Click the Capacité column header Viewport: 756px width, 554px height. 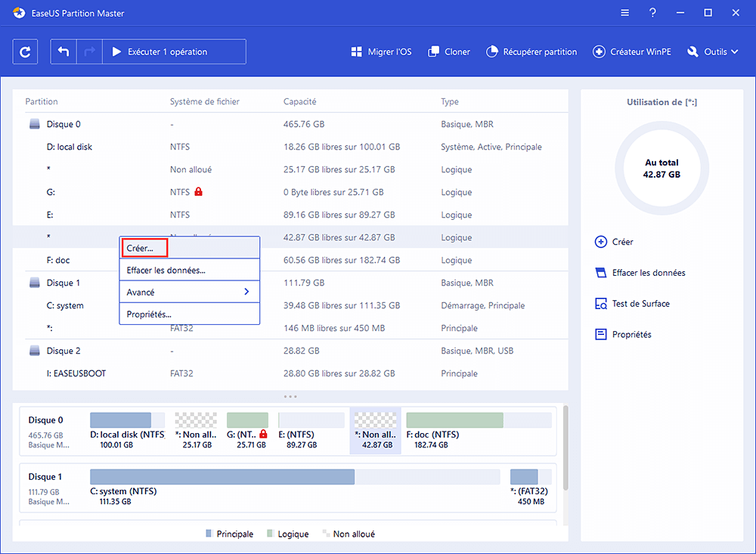point(300,101)
